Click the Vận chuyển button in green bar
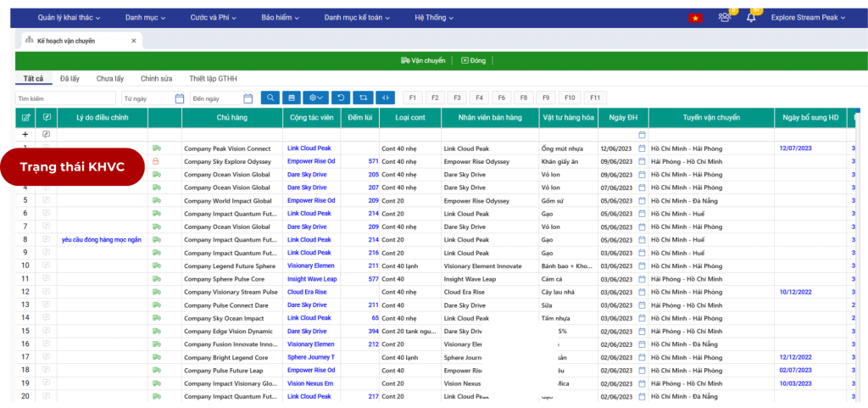The image size is (868, 408). pos(423,61)
